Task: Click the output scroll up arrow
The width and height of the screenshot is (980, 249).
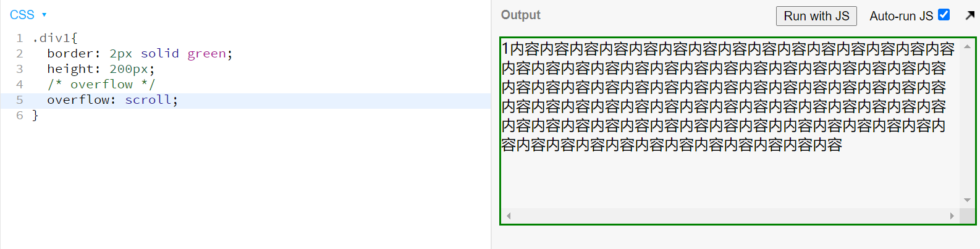Action: [967, 46]
